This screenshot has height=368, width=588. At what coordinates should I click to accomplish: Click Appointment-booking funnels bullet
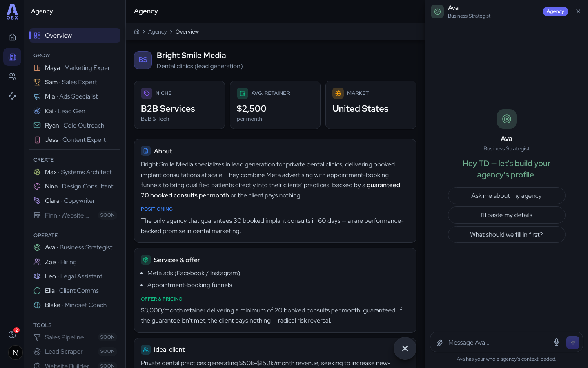pos(189,285)
